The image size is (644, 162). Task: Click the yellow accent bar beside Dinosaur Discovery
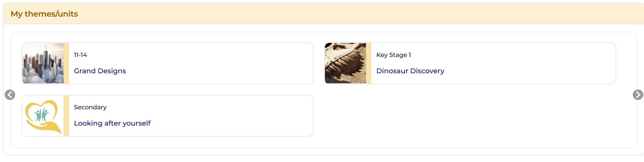coord(369,63)
